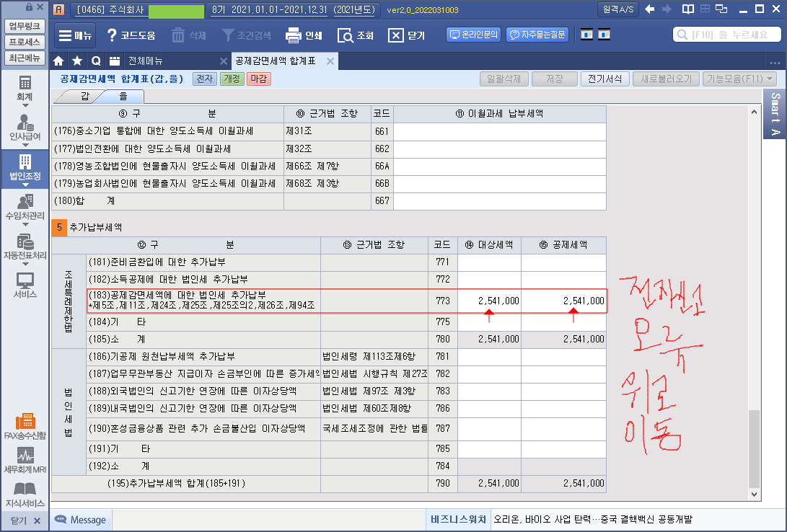This screenshot has width=787, height=532.
Task: Open the tab overflow ellipsis menu
Action: (774, 62)
